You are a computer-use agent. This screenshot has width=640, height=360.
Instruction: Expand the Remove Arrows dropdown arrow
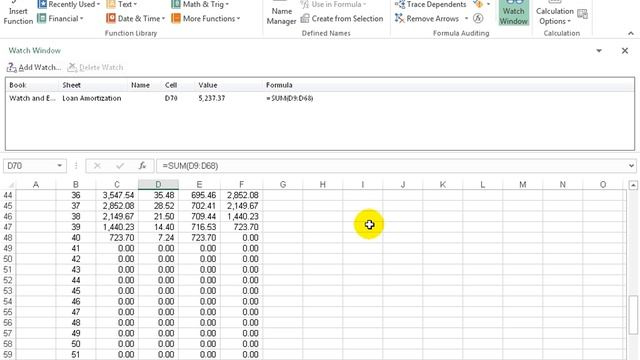click(x=466, y=18)
